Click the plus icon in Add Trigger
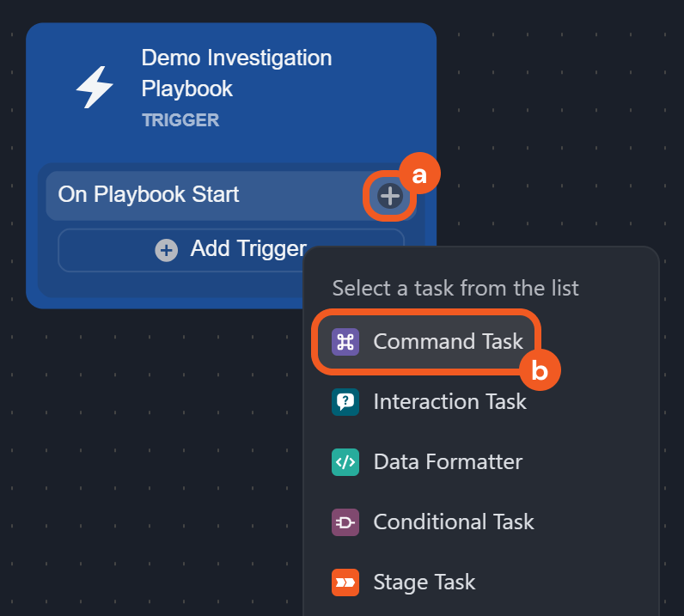684x616 pixels. pyautogui.click(x=167, y=250)
